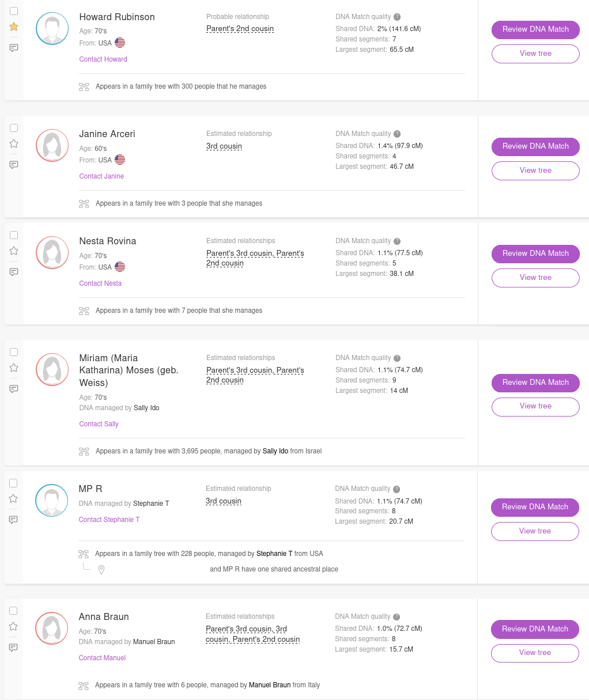589x700 pixels.
Task: View tree for Nesta Rovina
Action: (x=535, y=278)
